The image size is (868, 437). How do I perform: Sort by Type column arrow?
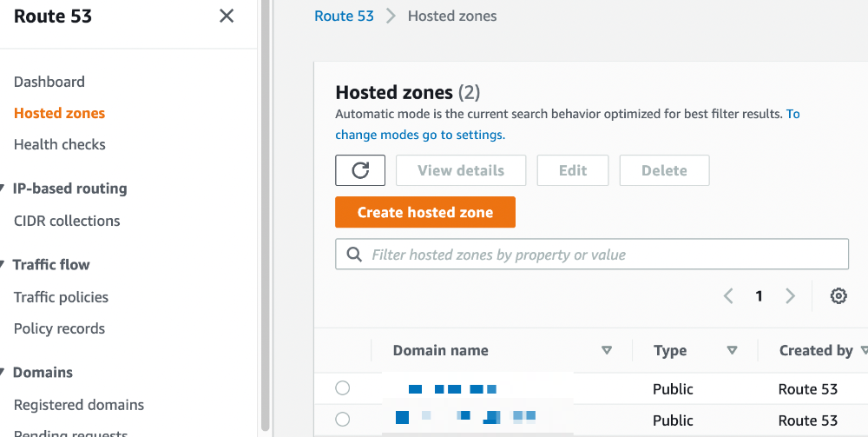coord(732,350)
